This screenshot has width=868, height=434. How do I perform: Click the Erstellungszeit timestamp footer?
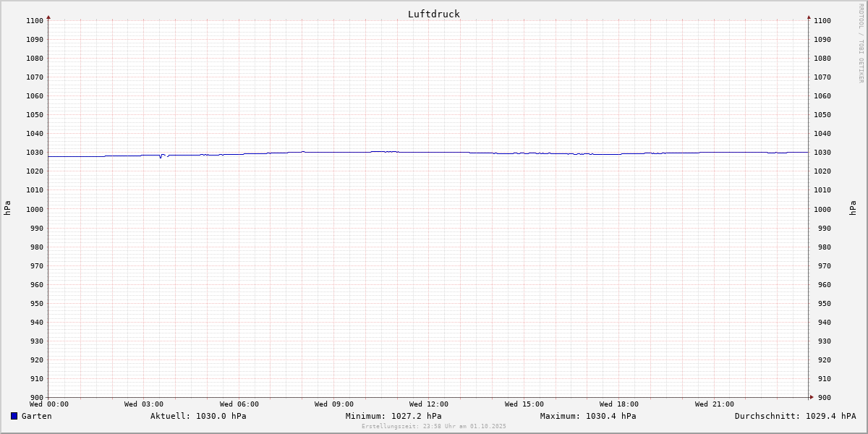tap(434, 426)
